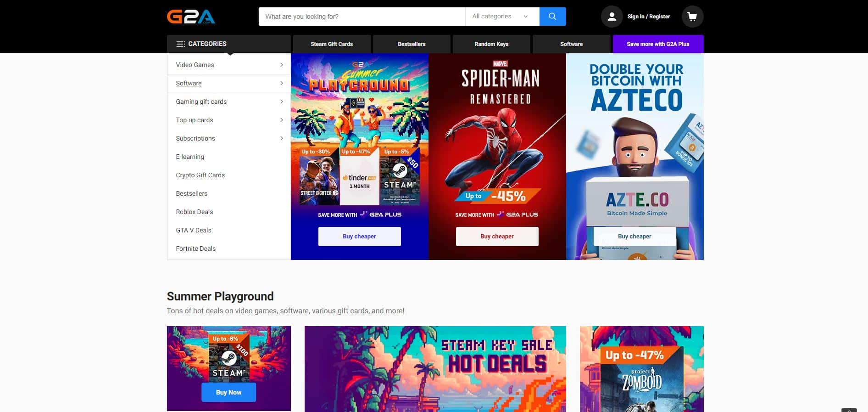Select Fortnite Deals in the sidebar
Viewport: 868px width, 412px height.
(196, 248)
